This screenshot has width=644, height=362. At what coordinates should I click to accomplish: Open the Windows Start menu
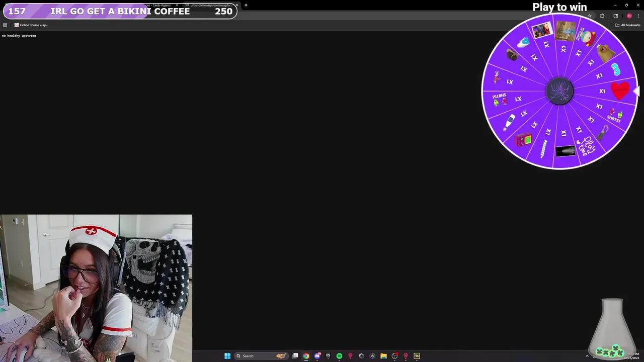pyautogui.click(x=227, y=356)
